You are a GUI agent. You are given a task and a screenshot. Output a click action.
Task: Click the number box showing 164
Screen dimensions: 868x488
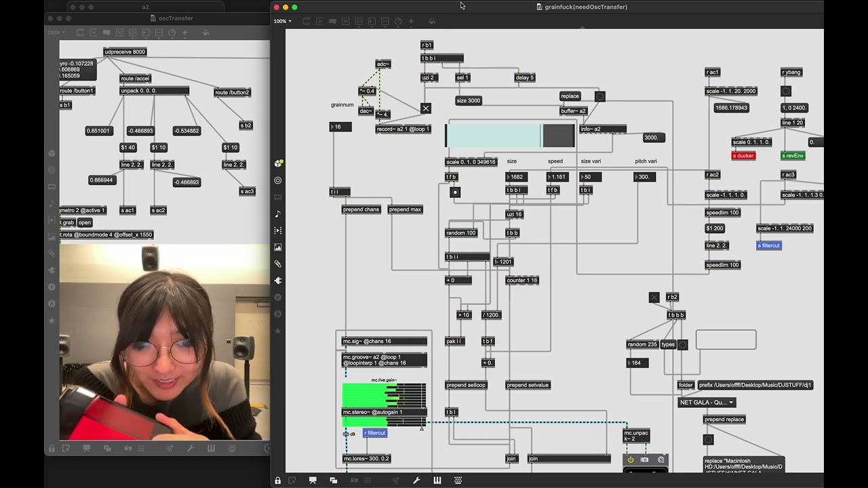pyautogui.click(x=637, y=363)
